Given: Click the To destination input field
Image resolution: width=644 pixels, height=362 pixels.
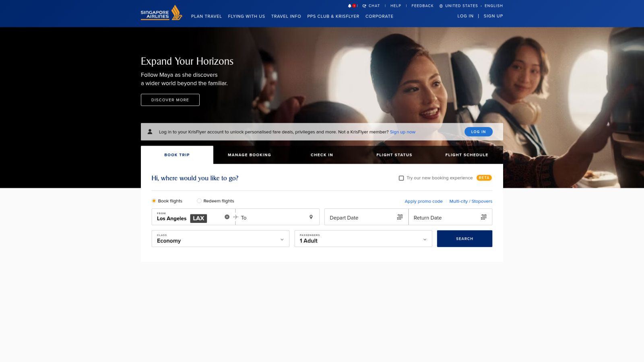Looking at the screenshot, I should 277,217.
